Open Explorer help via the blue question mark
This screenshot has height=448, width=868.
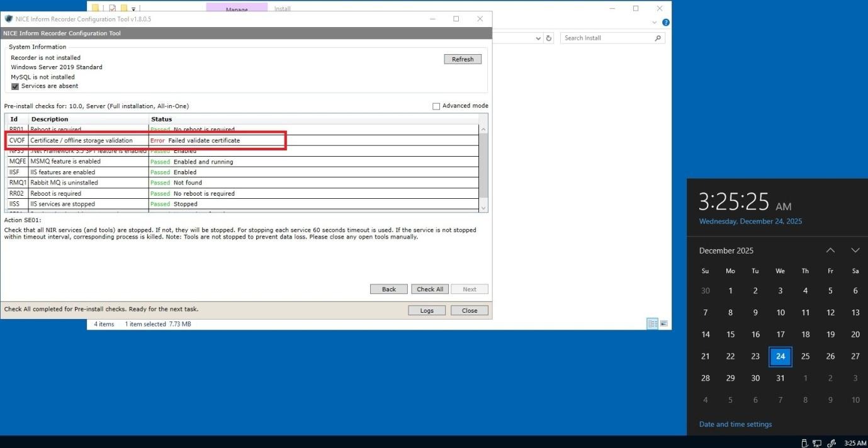pyautogui.click(x=665, y=23)
